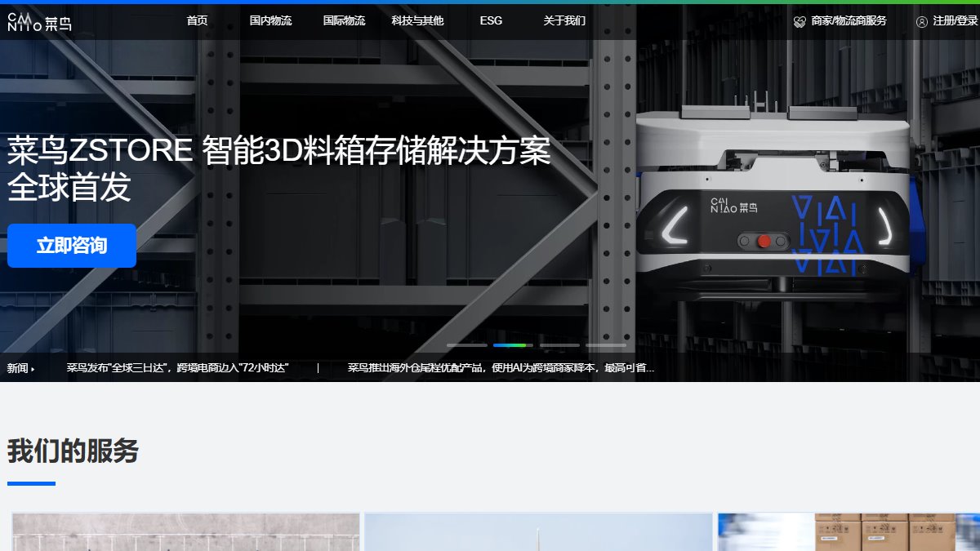Click the handshake icon beside 商家/物流商服务
Image resolution: width=980 pixels, height=551 pixels.
coord(800,22)
